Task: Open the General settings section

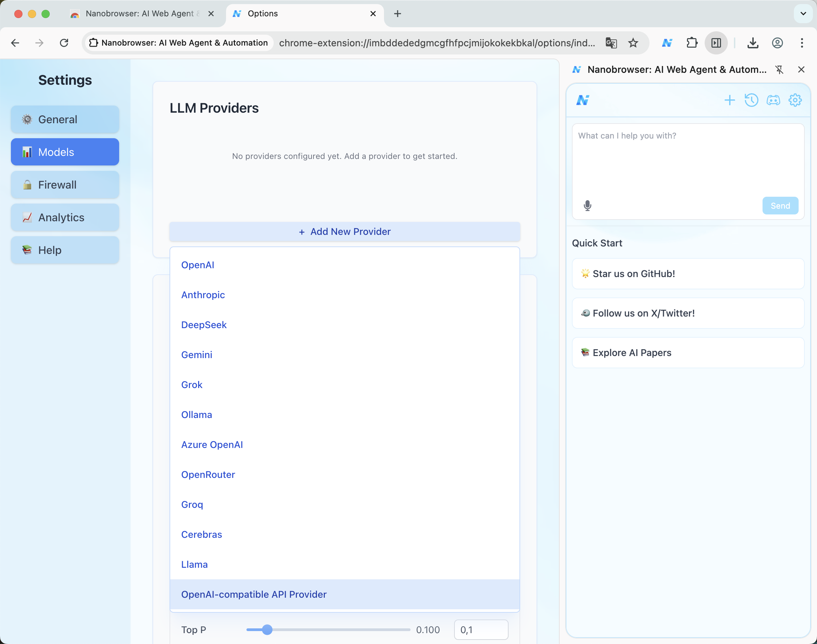Action: point(65,119)
